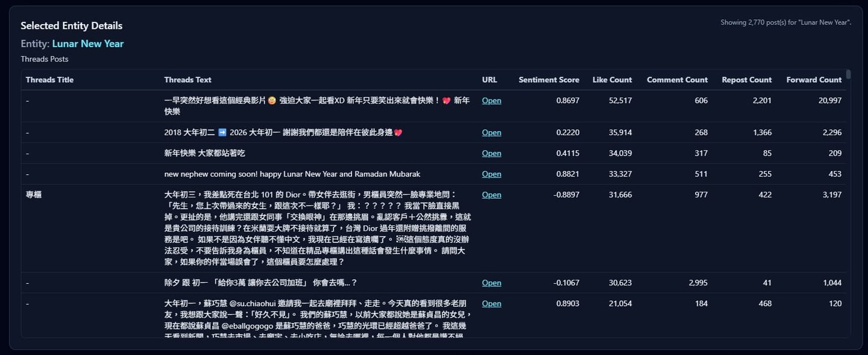Sort by Sentiment Score column header
868x355 pixels.
pyautogui.click(x=549, y=80)
